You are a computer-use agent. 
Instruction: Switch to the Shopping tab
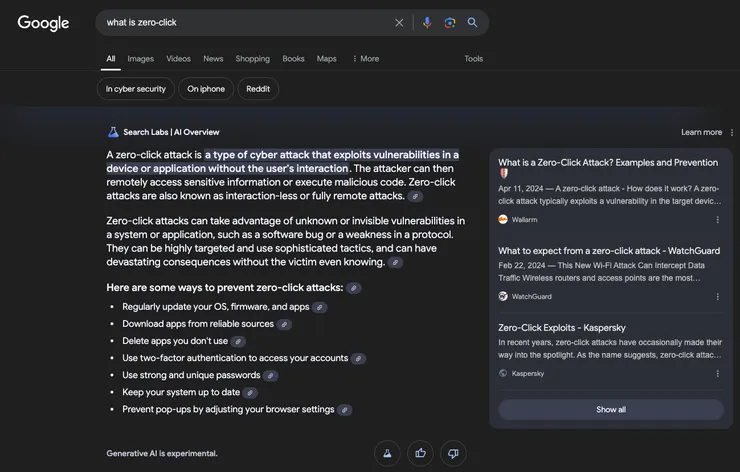tap(252, 59)
